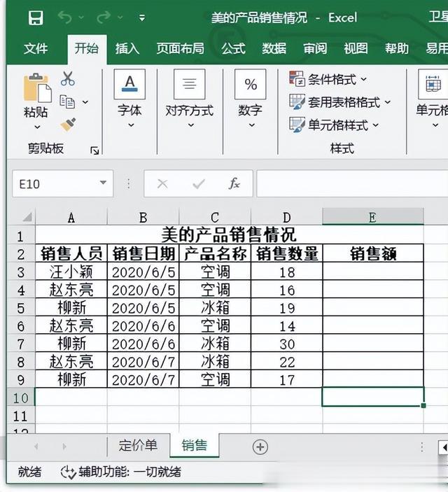Click the title cell 美的产品销售情况
Screen dimensions: 448x492
click(230, 234)
